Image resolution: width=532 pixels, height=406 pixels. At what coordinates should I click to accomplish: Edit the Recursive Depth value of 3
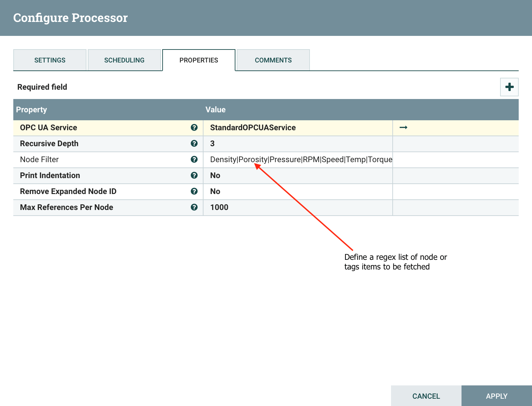point(298,144)
